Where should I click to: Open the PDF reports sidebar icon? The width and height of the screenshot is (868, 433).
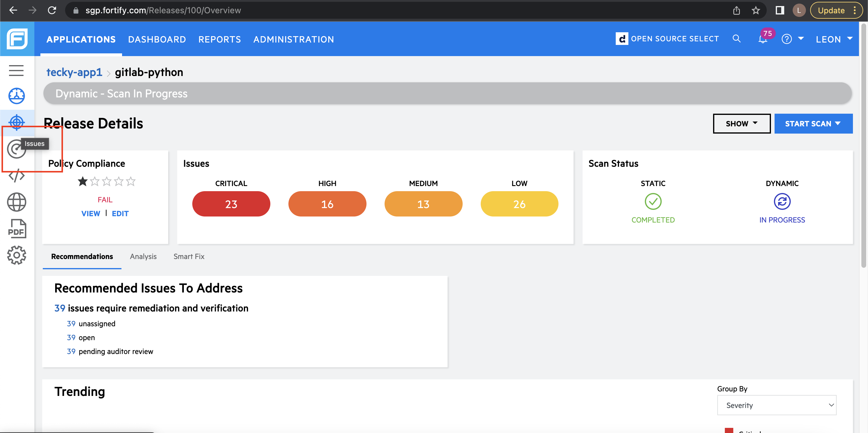pos(16,229)
